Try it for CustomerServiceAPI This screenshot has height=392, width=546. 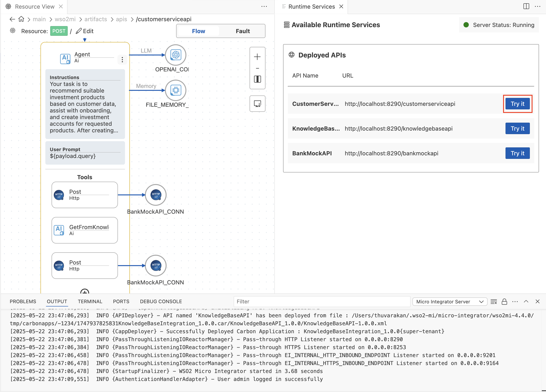(x=517, y=104)
